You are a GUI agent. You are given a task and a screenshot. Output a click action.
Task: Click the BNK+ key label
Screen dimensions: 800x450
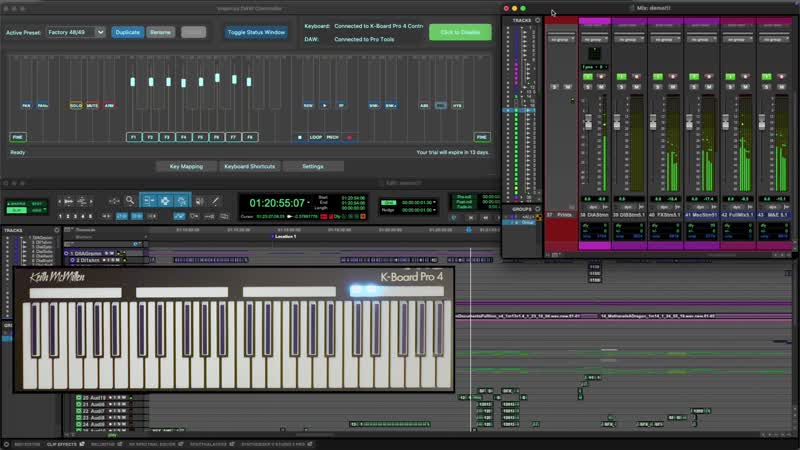[391, 106]
